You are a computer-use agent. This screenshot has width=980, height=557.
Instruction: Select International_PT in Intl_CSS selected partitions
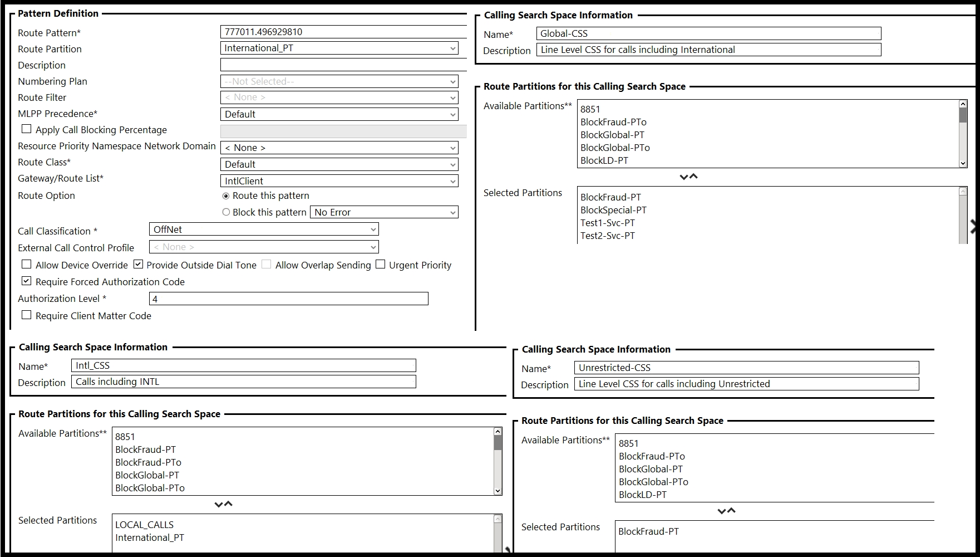pos(150,538)
